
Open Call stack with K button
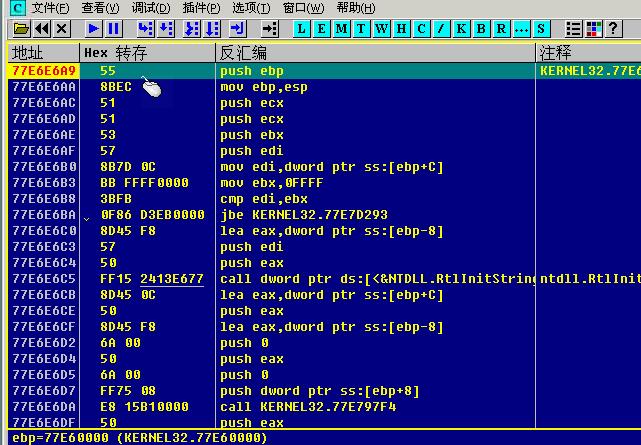pyautogui.click(x=461, y=29)
